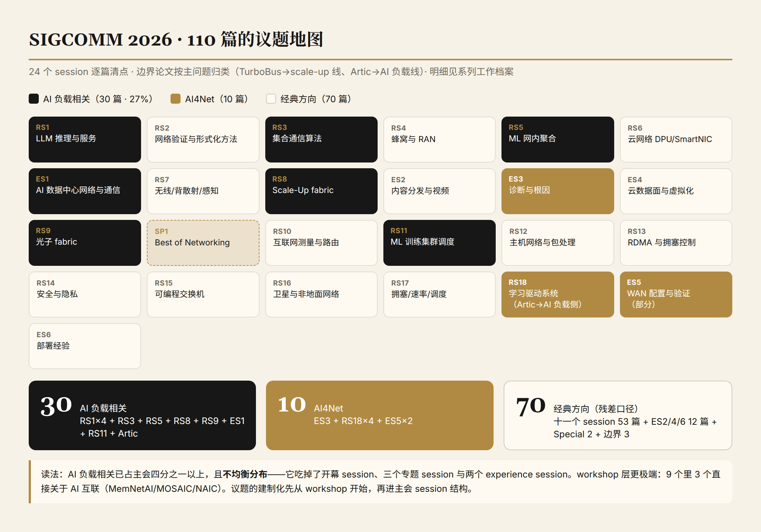Click the subtitle beginning 24 个 session 逐篇清点
This screenshot has height=532, width=761.
[271, 72]
